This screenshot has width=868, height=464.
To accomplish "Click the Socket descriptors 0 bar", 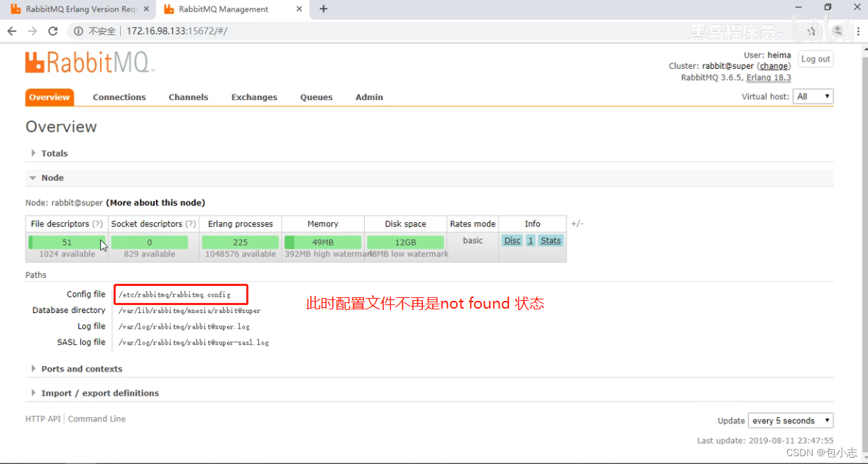I will pyautogui.click(x=149, y=243).
